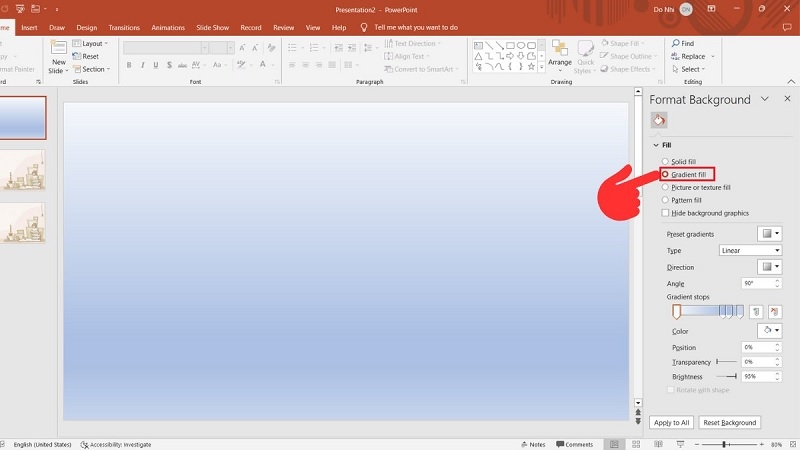The width and height of the screenshot is (800, 450).
Task: Open the Insert tab
Action: click(x=29, y=28)
